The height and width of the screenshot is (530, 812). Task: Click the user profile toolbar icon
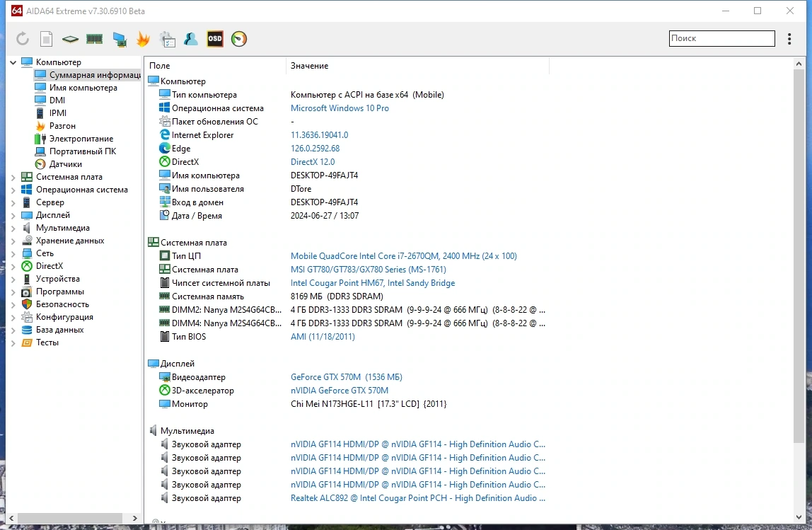click(x=190, y=39)
